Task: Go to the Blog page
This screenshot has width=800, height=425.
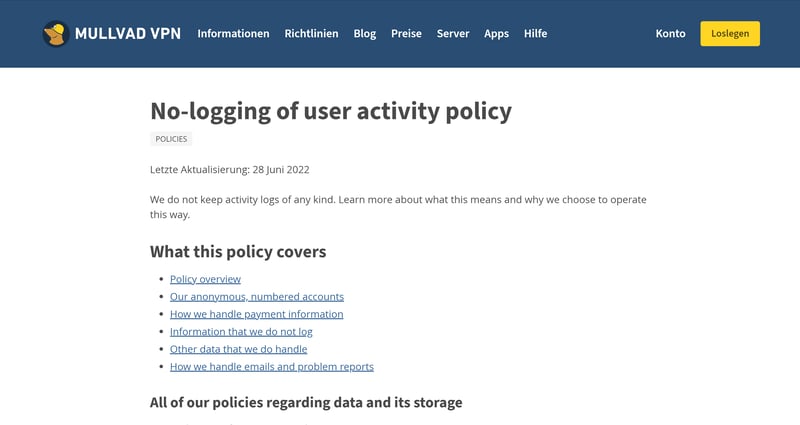Action: (365, 33)
